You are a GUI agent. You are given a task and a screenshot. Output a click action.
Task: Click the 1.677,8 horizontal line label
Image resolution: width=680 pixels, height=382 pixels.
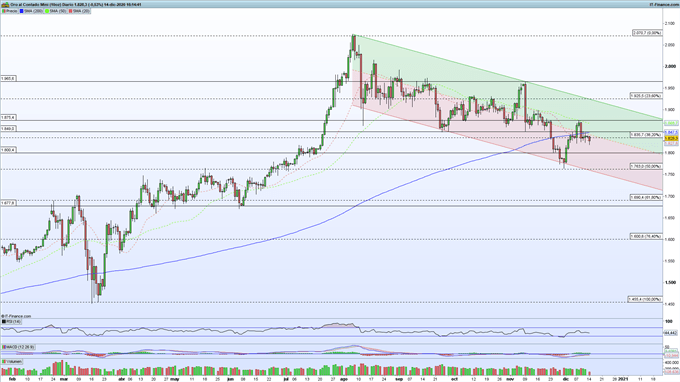click(x=8, y=202)
